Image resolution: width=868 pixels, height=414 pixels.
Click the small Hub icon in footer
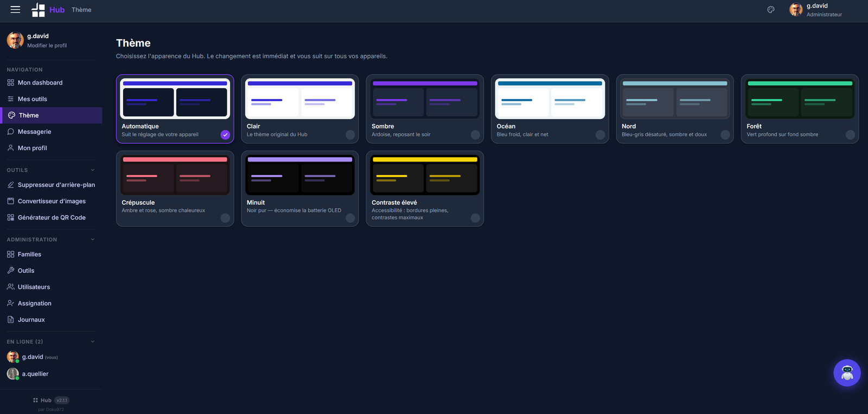(x=35, y=400)
